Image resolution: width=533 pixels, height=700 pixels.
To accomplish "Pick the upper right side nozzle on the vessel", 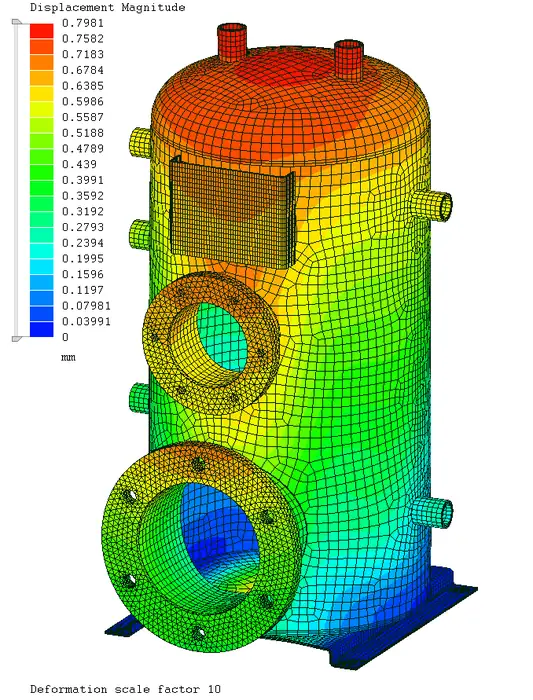I will pyautogui.click(x=432, y=204).
